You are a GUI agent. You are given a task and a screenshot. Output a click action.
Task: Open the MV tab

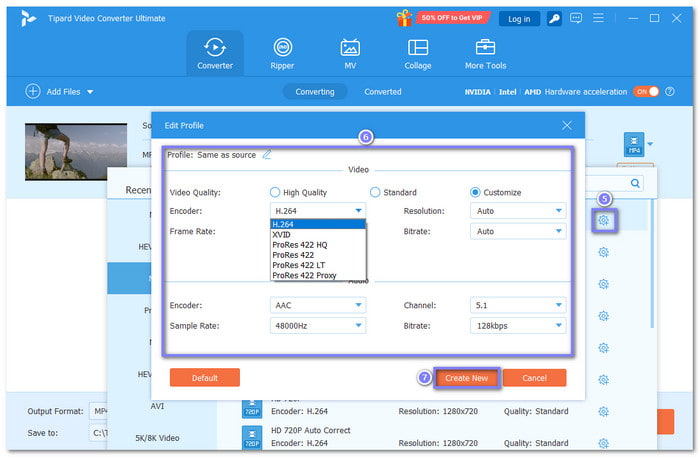(x=350, y=54)
